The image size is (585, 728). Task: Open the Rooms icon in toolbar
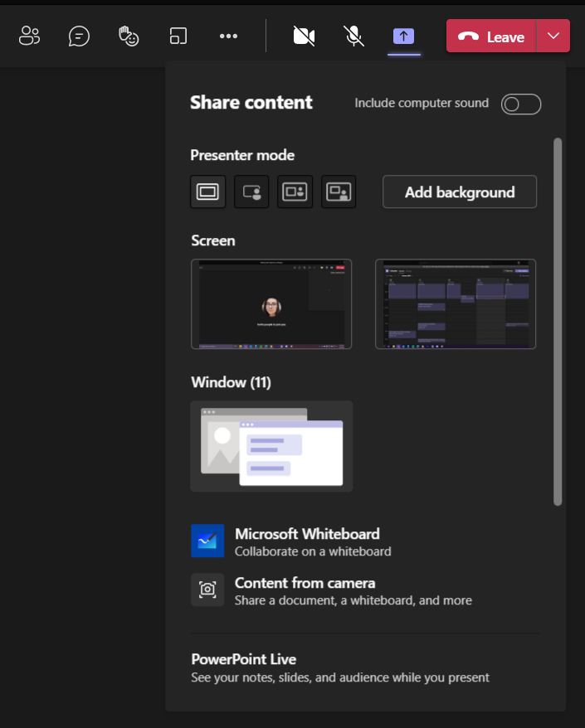pyautogui.click(x=178, y=36)
